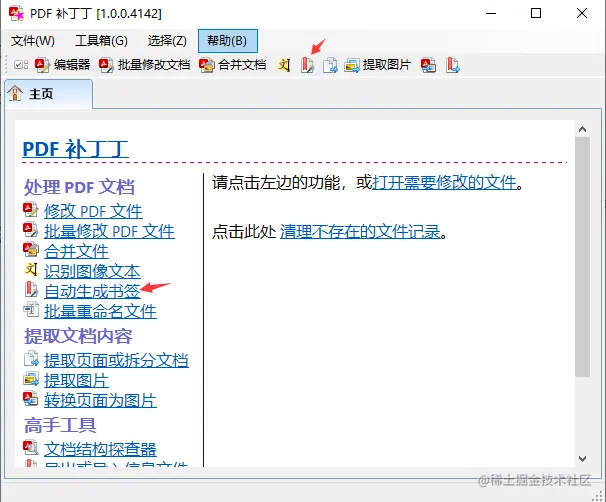Click the 提取文档内容 section heading

[x=78, y=336]
